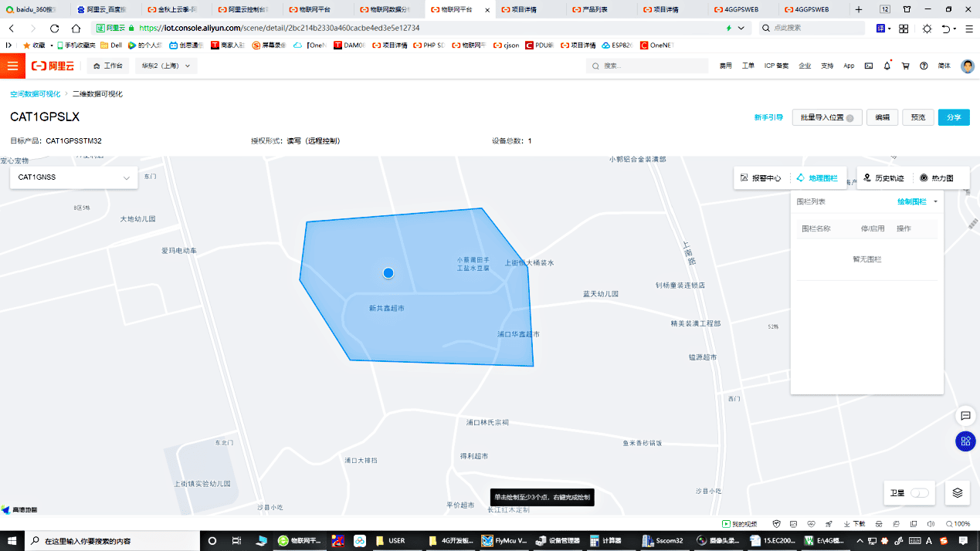
Task: Click the notification bell icon
Action: (887, 66)
